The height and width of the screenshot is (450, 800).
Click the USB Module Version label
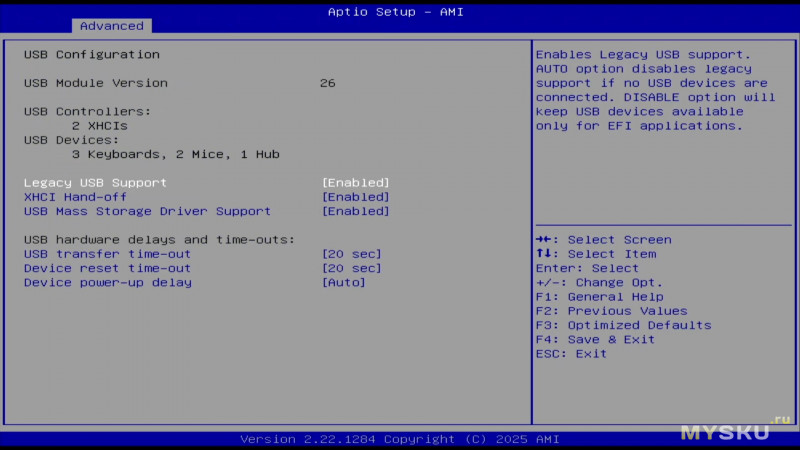pyautogui.click(x=95, y=83)
